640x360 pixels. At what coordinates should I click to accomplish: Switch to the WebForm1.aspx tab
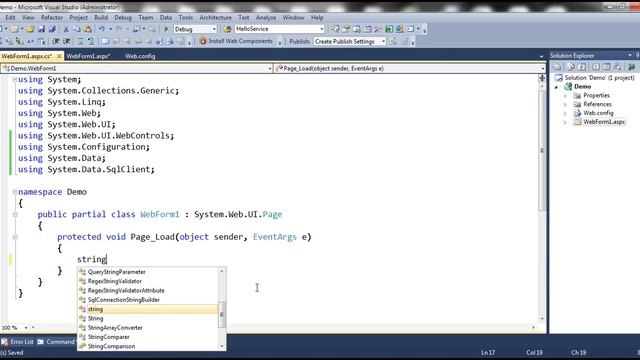click(88, 56)
